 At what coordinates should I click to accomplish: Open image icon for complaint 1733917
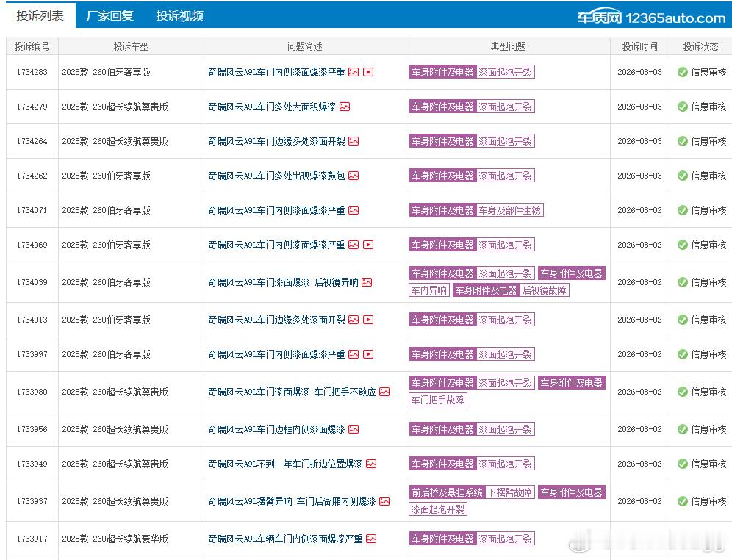[x=371, y=539]
